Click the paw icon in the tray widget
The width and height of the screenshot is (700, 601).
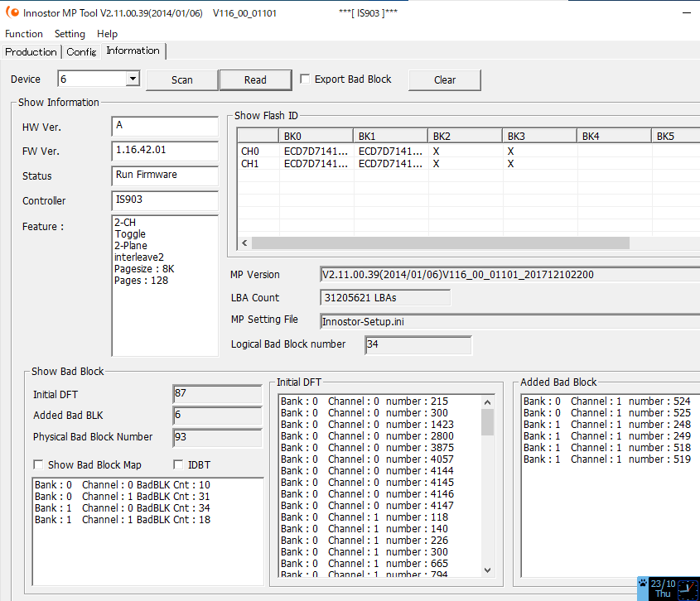point(642,583)
